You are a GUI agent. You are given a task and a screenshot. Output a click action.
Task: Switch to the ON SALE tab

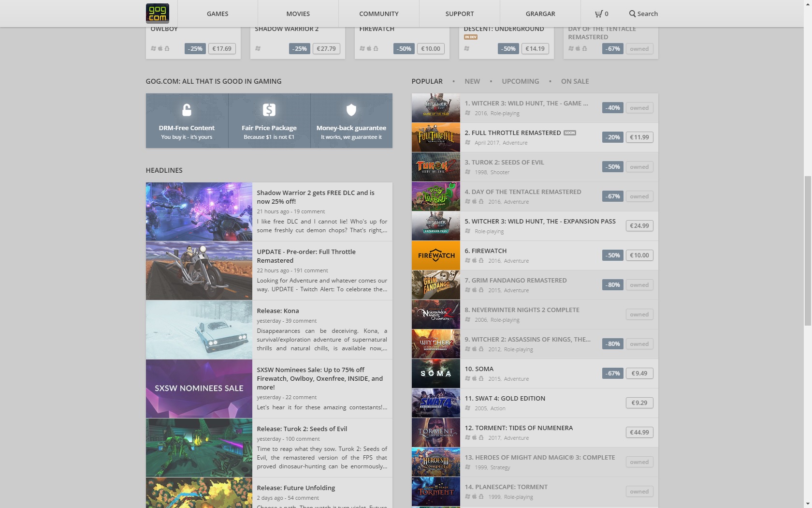(x=575, y=81)
